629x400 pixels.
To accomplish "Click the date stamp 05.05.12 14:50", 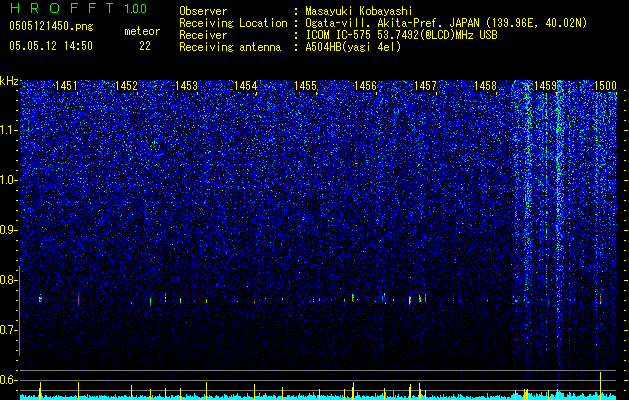I will 51,46.
